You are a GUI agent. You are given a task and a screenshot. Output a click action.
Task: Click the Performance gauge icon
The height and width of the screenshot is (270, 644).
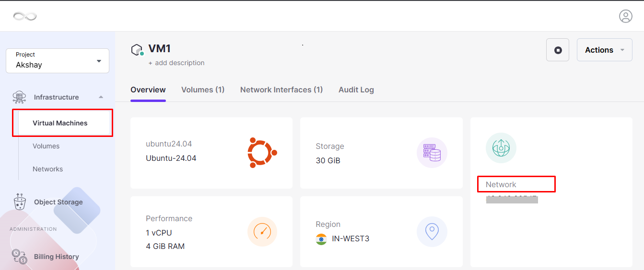click(262, 232)
